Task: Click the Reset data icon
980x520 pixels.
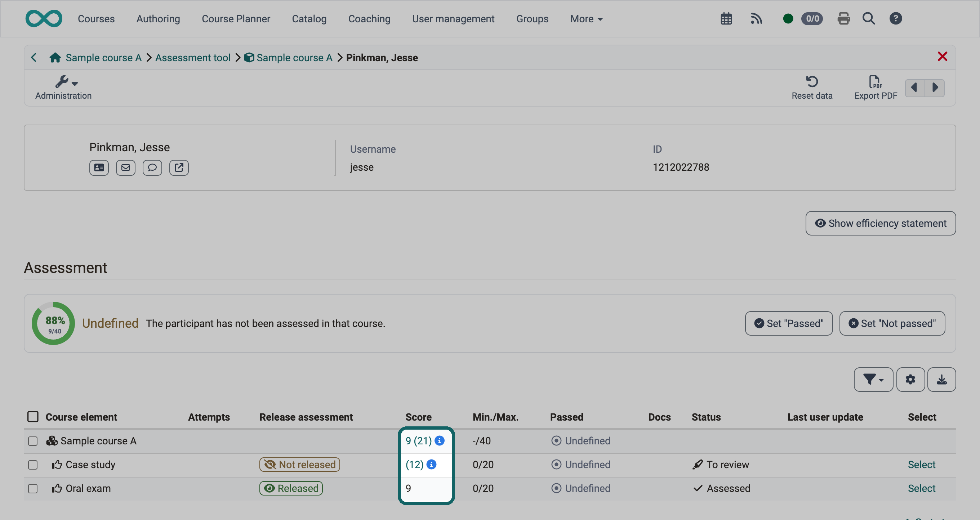Action: [812, 88]
